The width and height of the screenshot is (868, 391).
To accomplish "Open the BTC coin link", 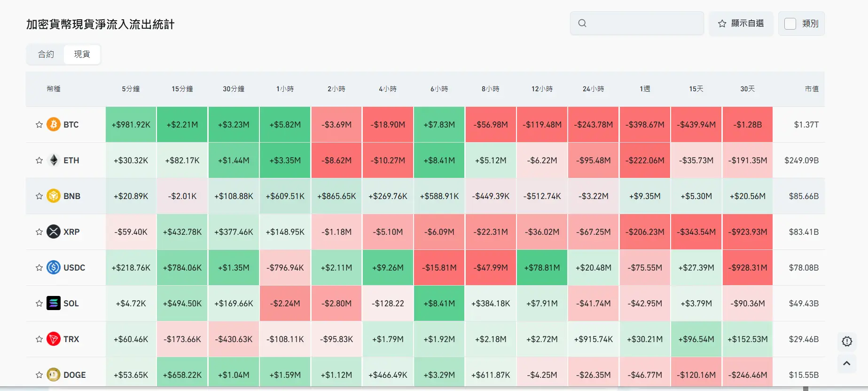I will (71, 125).
